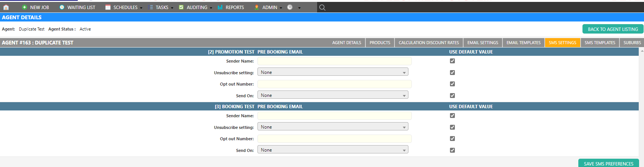Open the search magnifier icon
Image resolution: width=644 pixels, height=167 pixels.
322,8
